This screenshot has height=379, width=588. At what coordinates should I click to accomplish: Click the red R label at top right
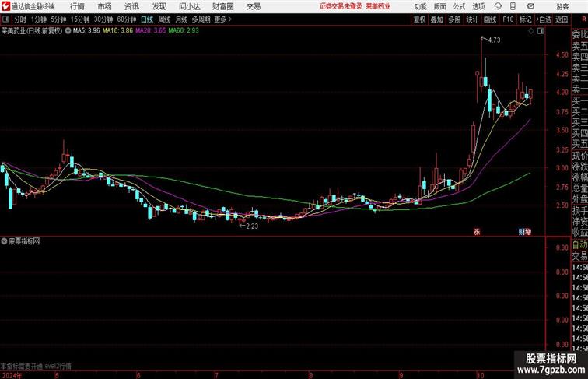pos(584,19)
